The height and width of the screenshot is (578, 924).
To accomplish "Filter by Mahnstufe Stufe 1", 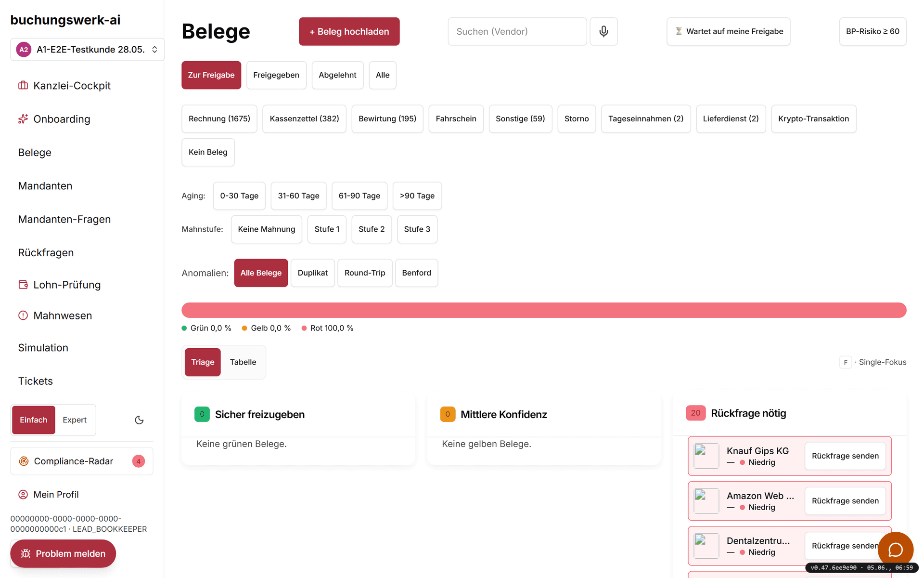I will click(x=327, y=229).
